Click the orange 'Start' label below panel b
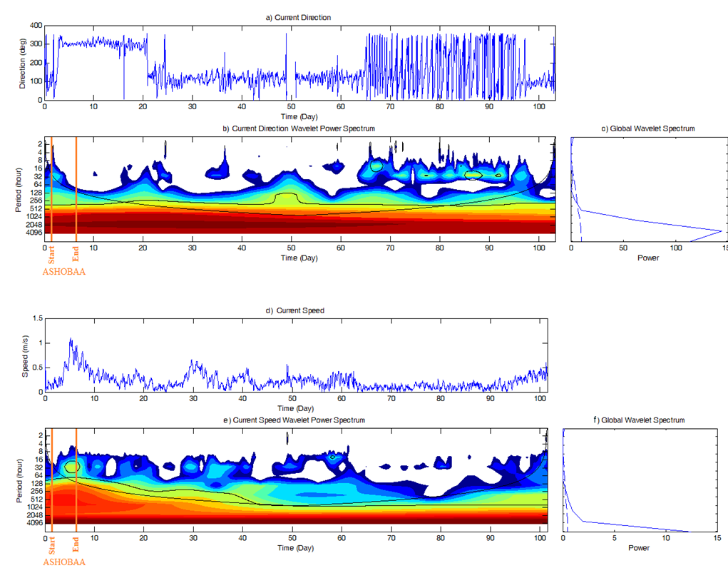Screen dimensions: 728x573 51,253
